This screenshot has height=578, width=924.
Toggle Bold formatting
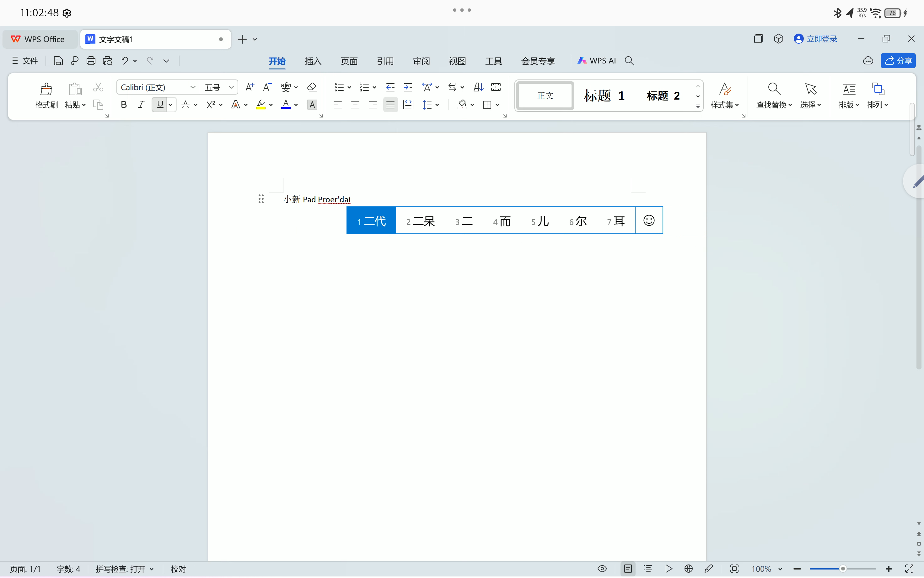(x=124, y=104)
